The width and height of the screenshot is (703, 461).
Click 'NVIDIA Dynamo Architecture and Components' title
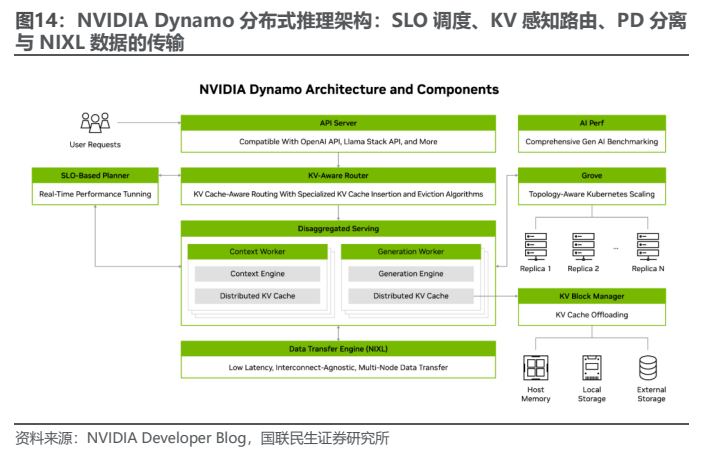[349, 90]
